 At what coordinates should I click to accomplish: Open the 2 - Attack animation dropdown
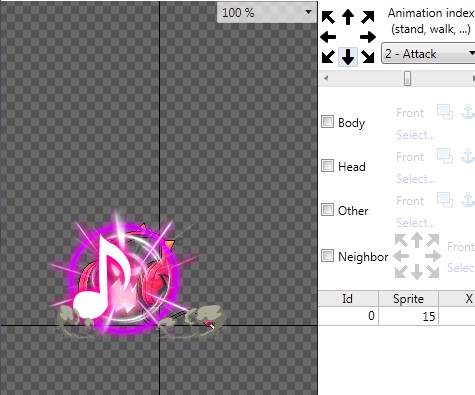click(429, 53)
